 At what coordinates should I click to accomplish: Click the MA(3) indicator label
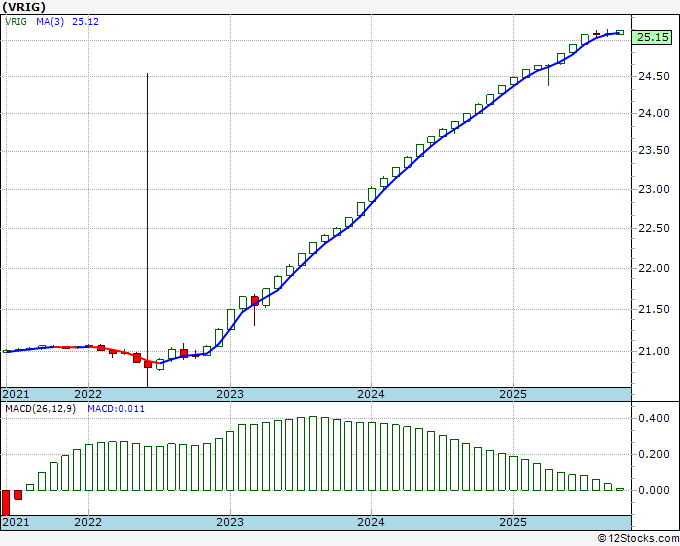[x=49, y=21]
